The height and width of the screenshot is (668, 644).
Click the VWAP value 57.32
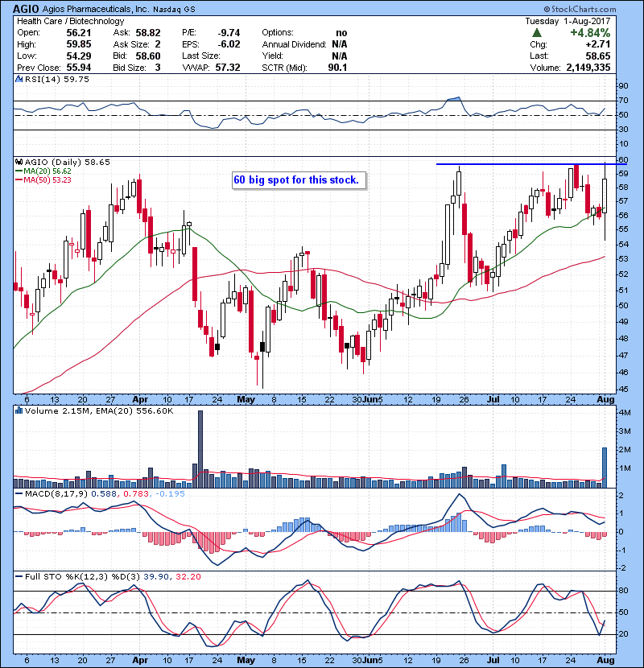tap(228, 68)
